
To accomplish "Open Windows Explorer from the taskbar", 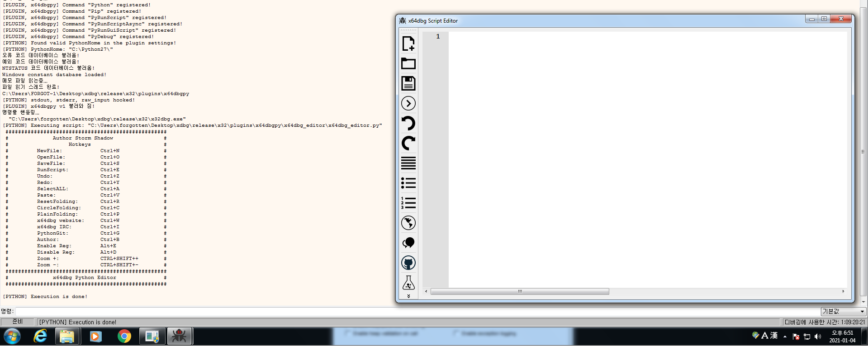I will pyautogui.click(x=67, y=336).
